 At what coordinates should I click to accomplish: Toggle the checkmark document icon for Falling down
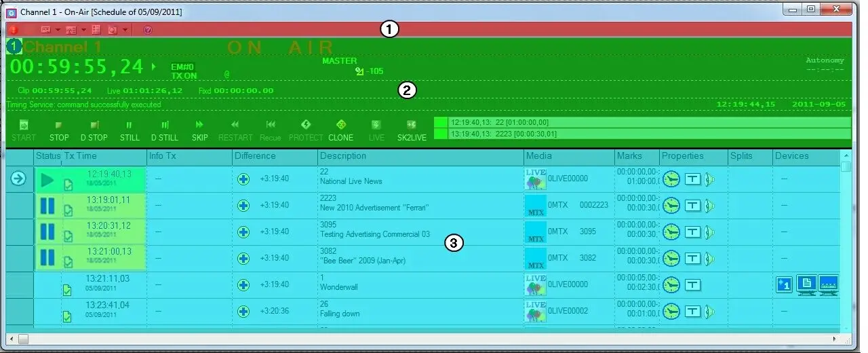coord(67,317)
